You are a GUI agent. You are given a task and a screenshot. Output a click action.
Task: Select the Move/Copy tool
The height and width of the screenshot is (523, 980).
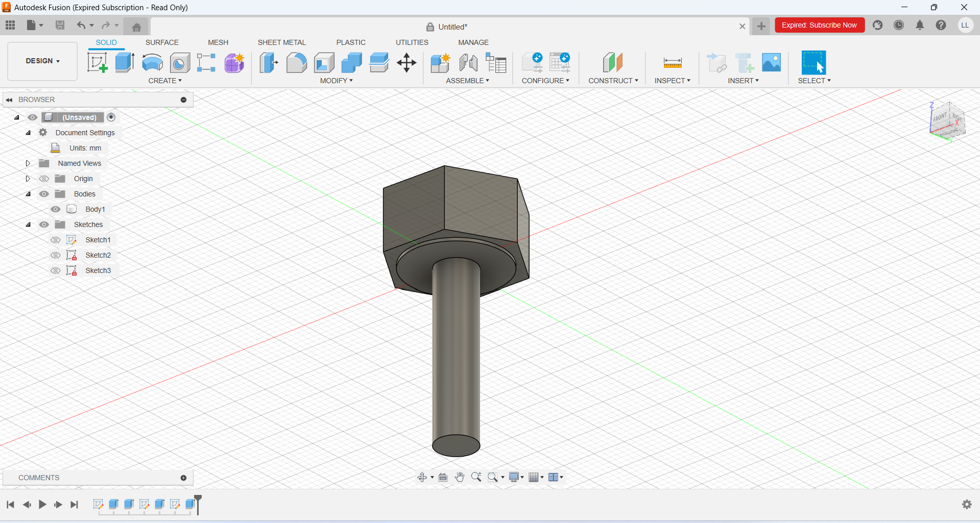click(x=407, y=63)
